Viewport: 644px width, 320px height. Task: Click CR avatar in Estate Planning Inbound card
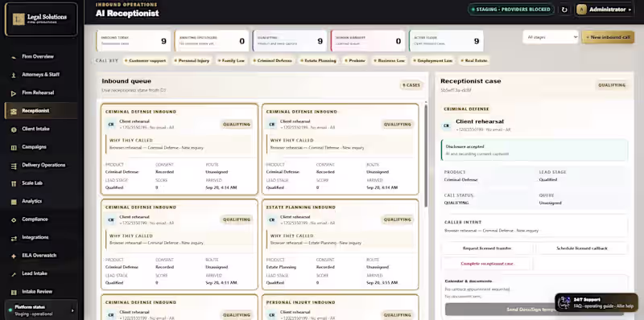[x=271, y=219]
